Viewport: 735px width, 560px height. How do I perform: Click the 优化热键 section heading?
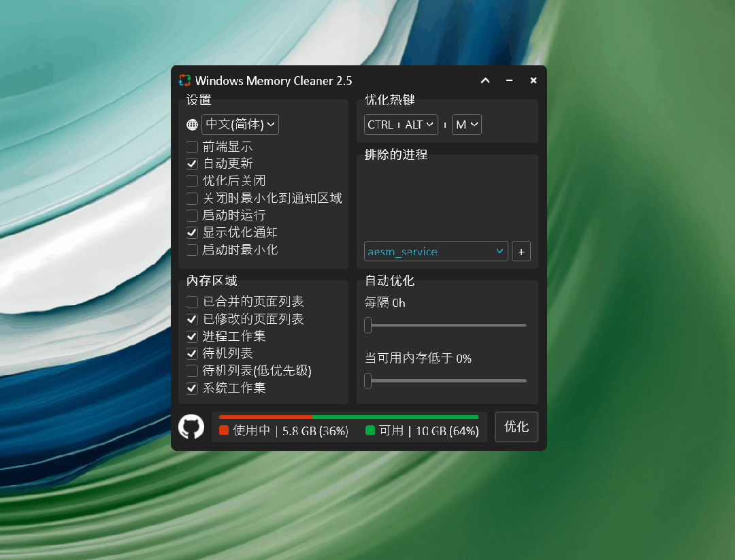(389, 99)
